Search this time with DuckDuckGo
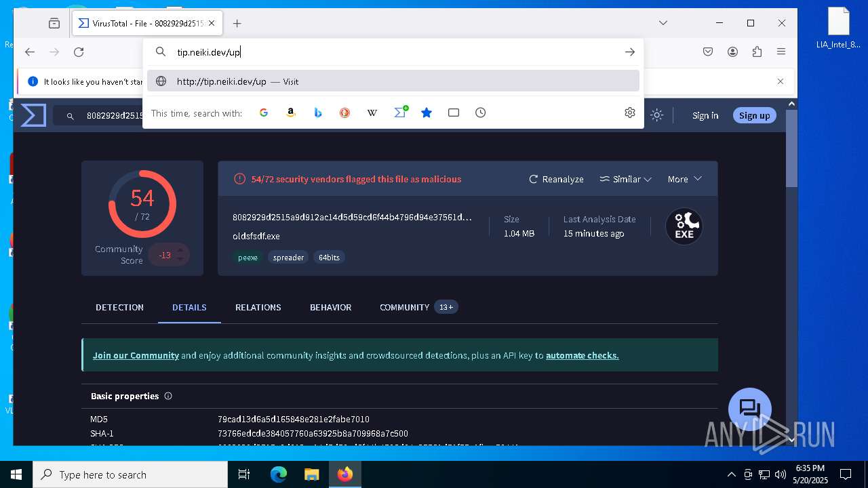The height and width of the screenshot is (488, 868). (x=345, y=113)
